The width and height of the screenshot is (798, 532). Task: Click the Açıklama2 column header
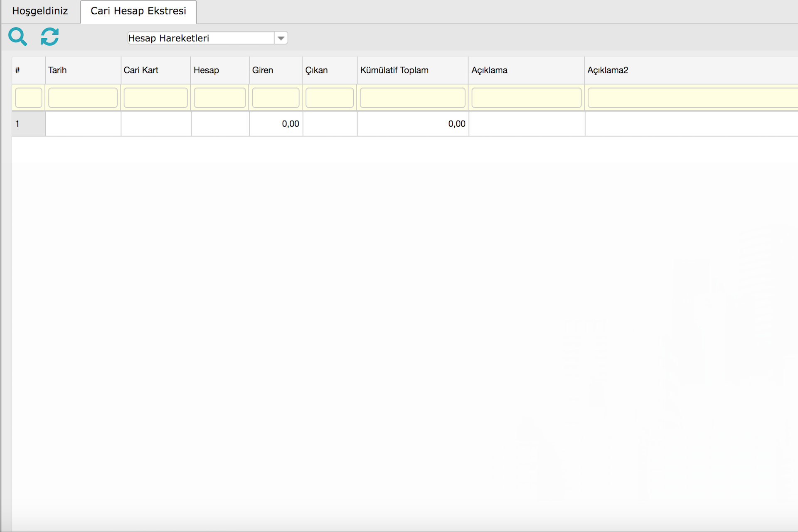tap(690, 70)
